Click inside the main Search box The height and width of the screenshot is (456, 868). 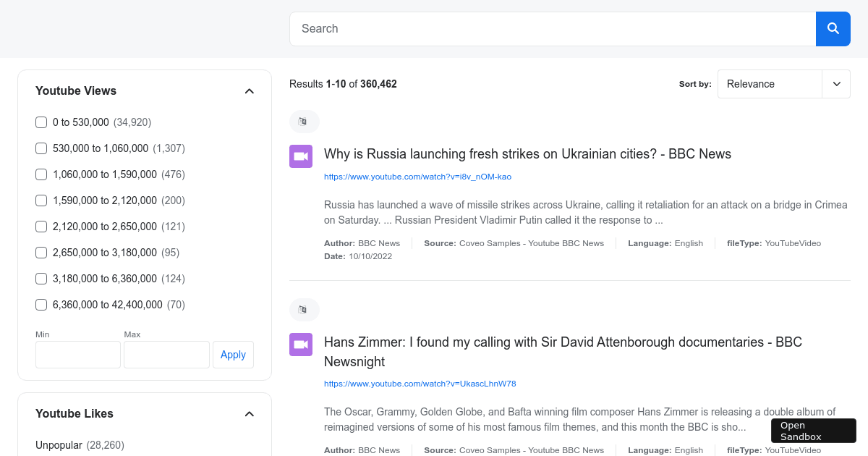point(553,29)
